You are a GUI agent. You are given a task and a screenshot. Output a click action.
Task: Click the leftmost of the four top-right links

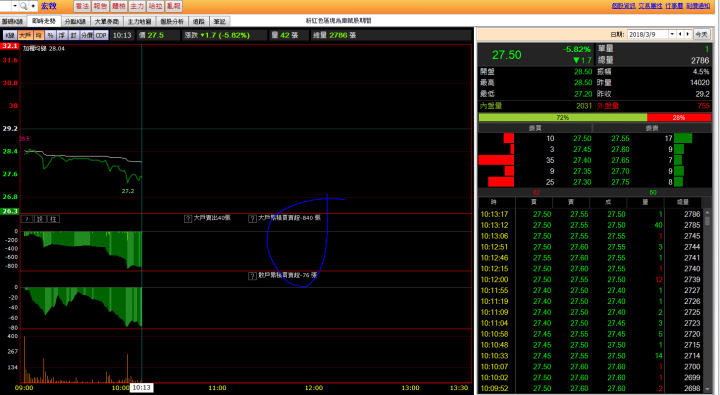(x=624, y=6)
